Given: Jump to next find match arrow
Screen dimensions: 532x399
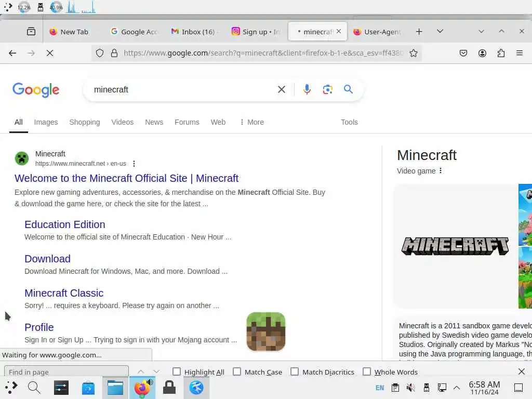Looking at the screenshot, I should tap(156, 371).
